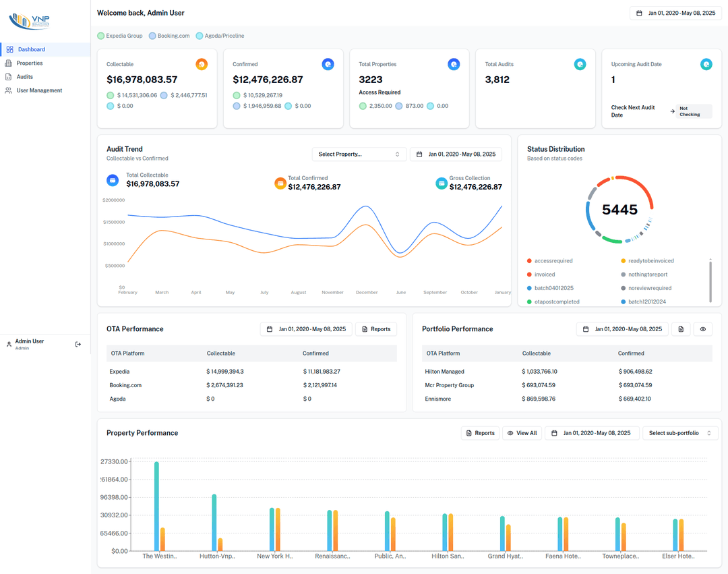The width and height of the screenshot is (728, 574).
Task: Toggle readytobeinvoiced legend entry
Action: point(647,261)
